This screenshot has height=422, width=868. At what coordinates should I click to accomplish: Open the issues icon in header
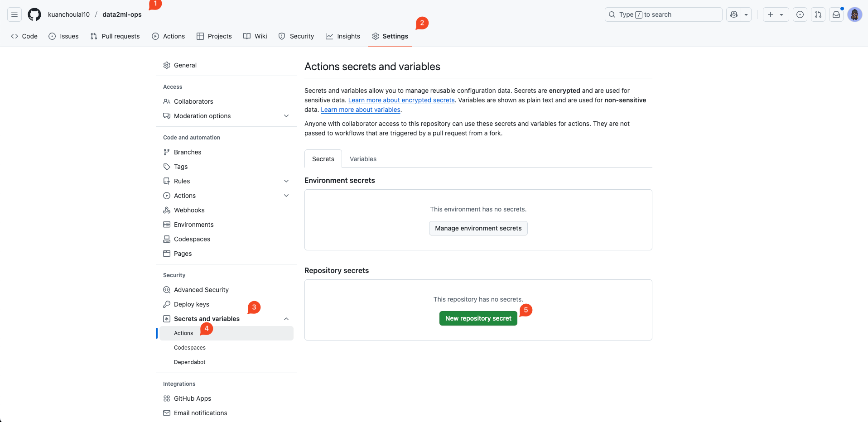tap(800, 14)
